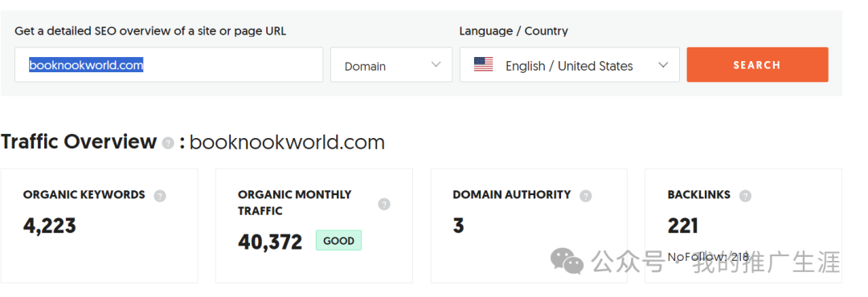Click help icon beside Organic Keywords
868x297 pixels.
pos(160,195)
